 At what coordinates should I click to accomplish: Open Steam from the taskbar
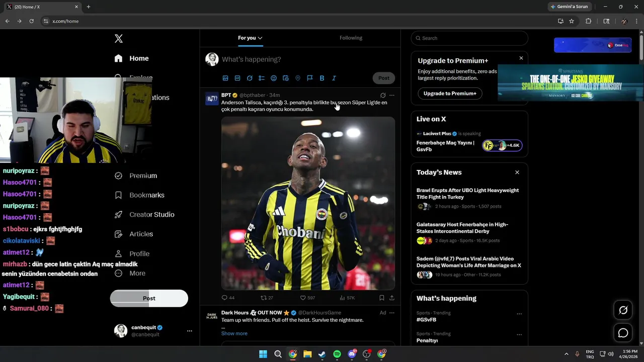click(322, 354)
